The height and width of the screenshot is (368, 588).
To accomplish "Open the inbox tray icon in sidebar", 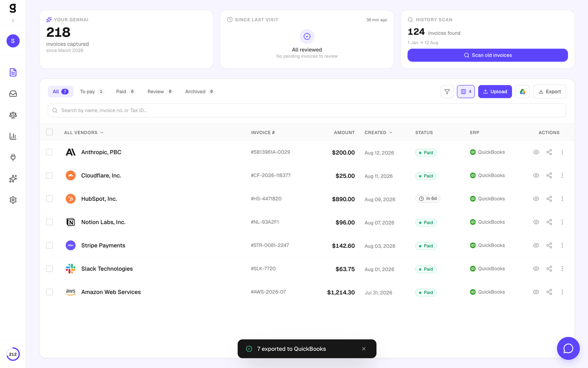I will coord(13,94).
